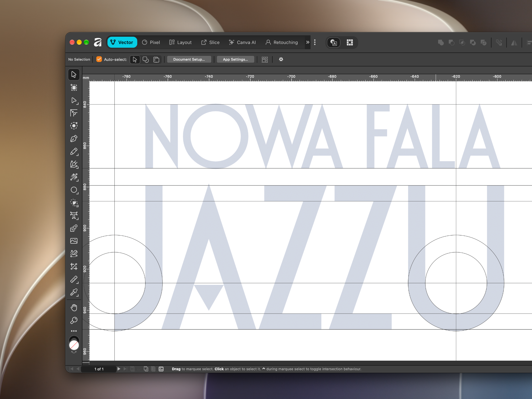Screen dimensions: 532x399
Task: Click the stroke color swatch with red slash
Action: point(74,345)
